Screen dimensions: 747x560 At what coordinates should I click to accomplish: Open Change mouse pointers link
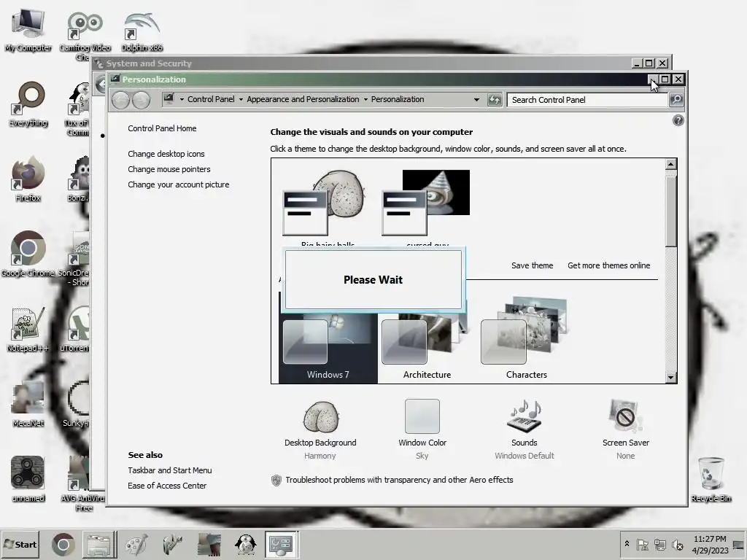click(x=169, y=169)
